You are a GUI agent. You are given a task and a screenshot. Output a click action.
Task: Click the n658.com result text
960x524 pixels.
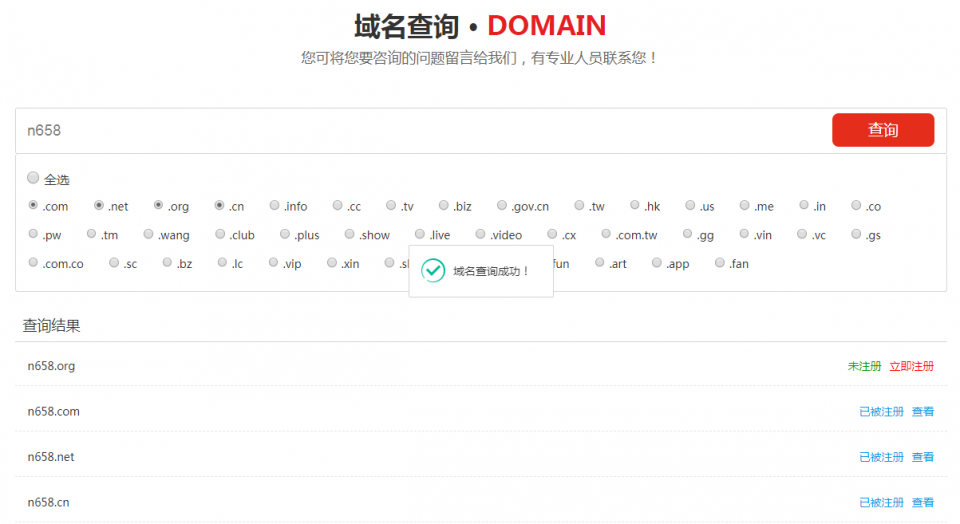53,411
